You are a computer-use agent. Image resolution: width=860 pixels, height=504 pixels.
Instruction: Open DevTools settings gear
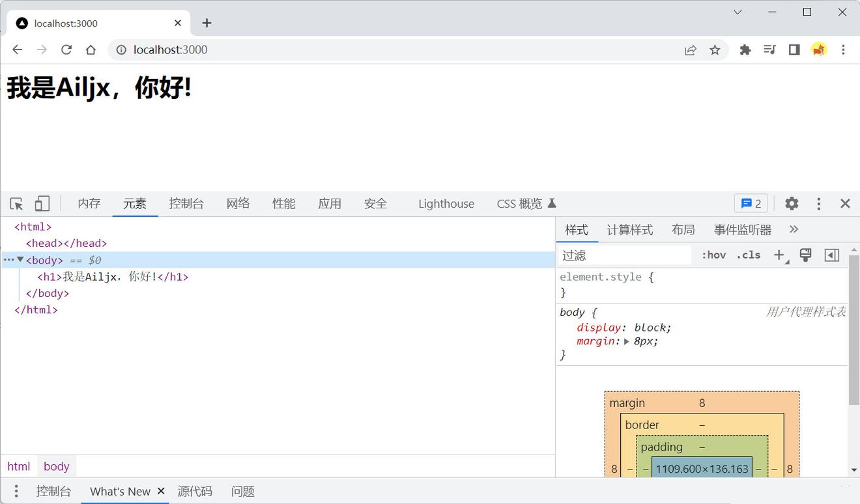click(792, 204)
